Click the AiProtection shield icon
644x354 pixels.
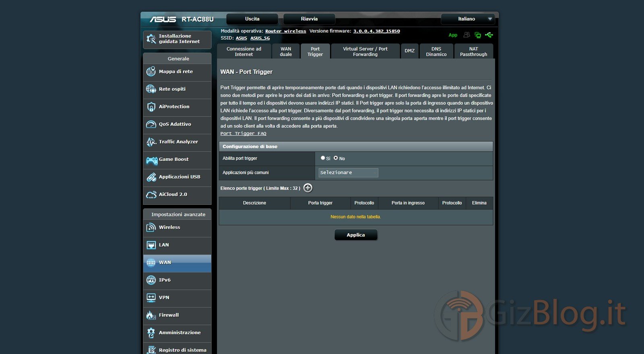pyautogui.click(x=151, y=107)
